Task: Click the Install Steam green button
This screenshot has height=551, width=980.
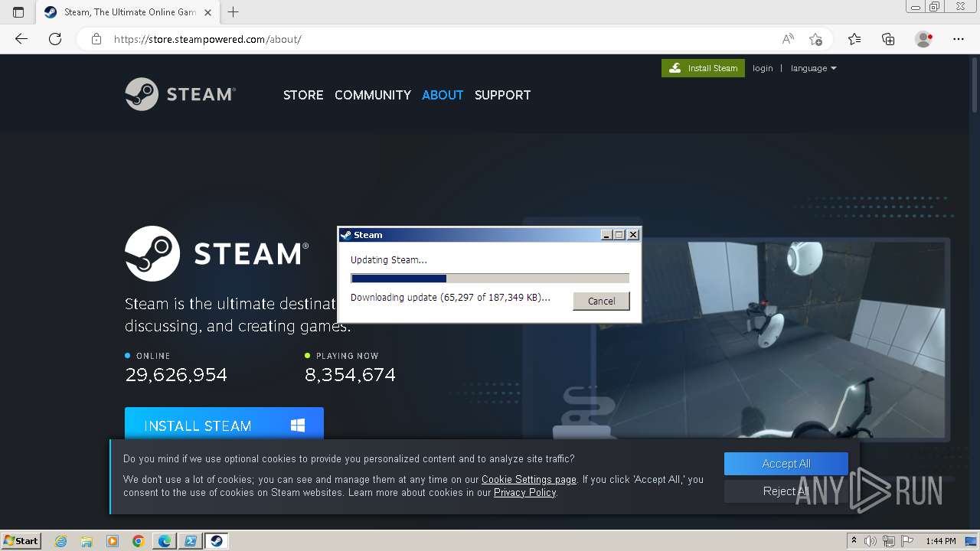Action: tap(703, 68)
